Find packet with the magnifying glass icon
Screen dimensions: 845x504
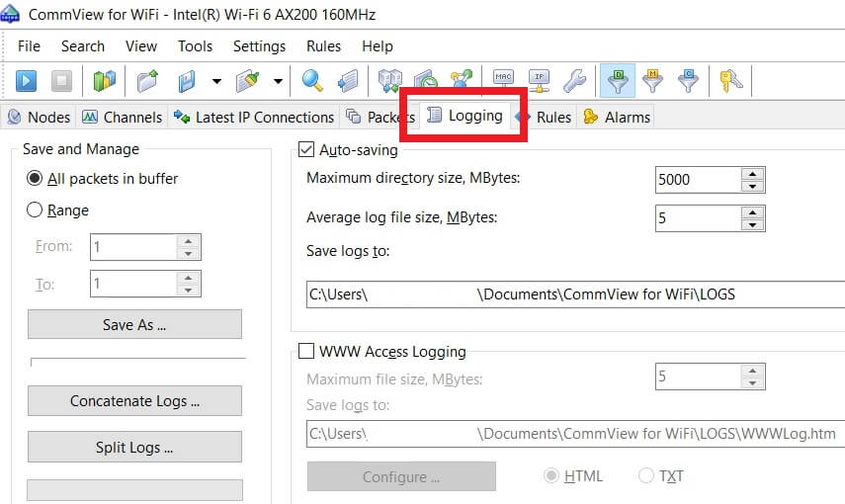point(312,81)
